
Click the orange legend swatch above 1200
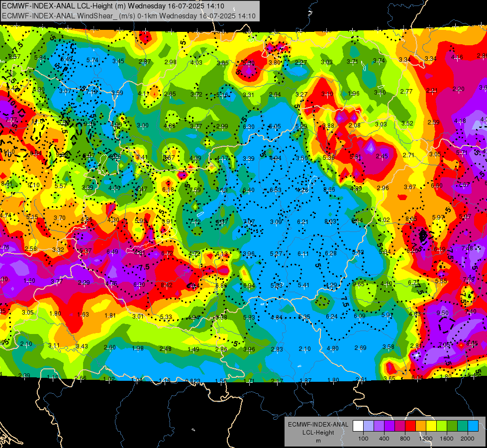tap(421, 426)
